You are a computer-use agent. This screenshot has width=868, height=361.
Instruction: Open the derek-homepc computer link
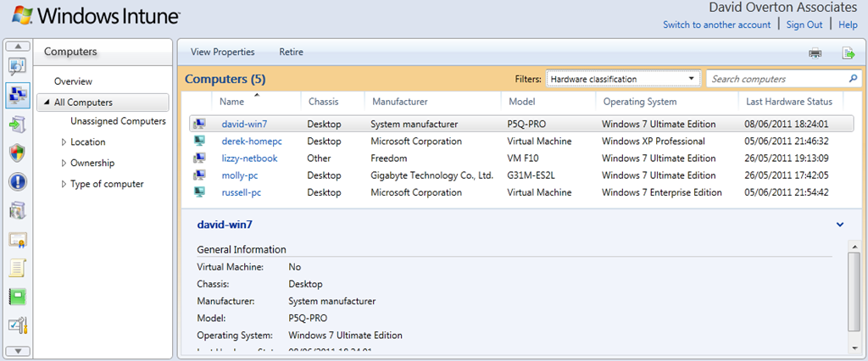253,142
